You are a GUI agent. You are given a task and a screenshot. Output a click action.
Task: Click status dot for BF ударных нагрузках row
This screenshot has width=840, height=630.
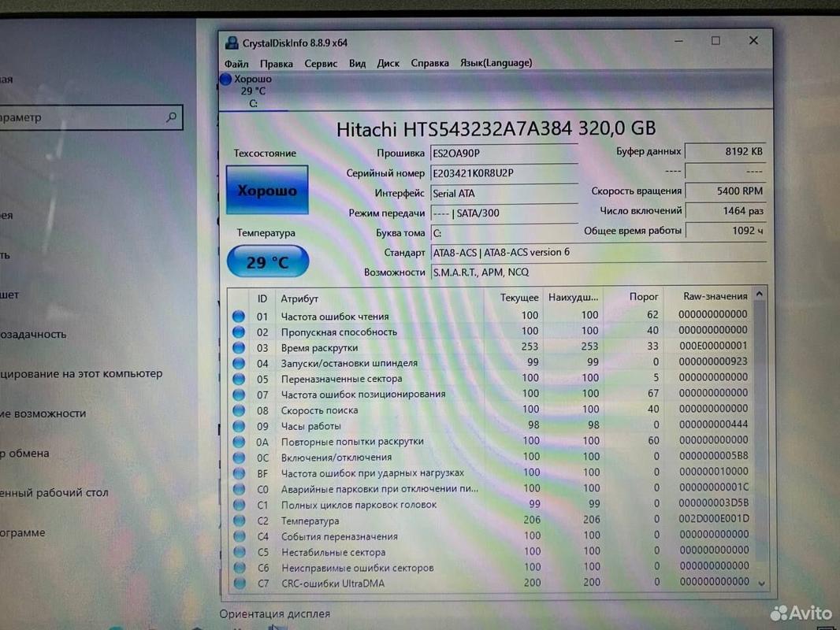coord(239,474)
